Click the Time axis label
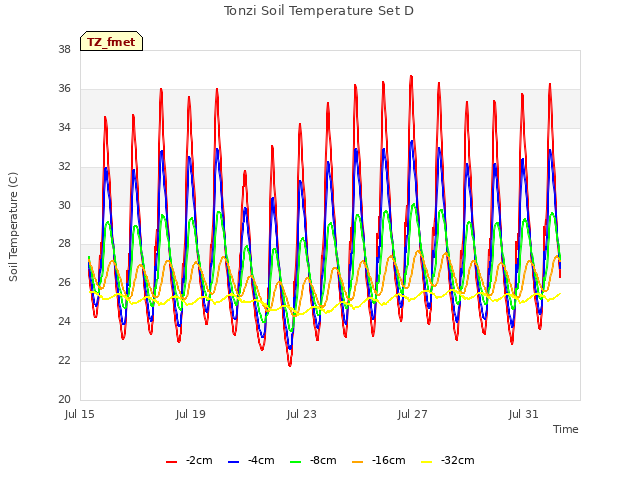 pyautogui.click(x=565, y=429)
